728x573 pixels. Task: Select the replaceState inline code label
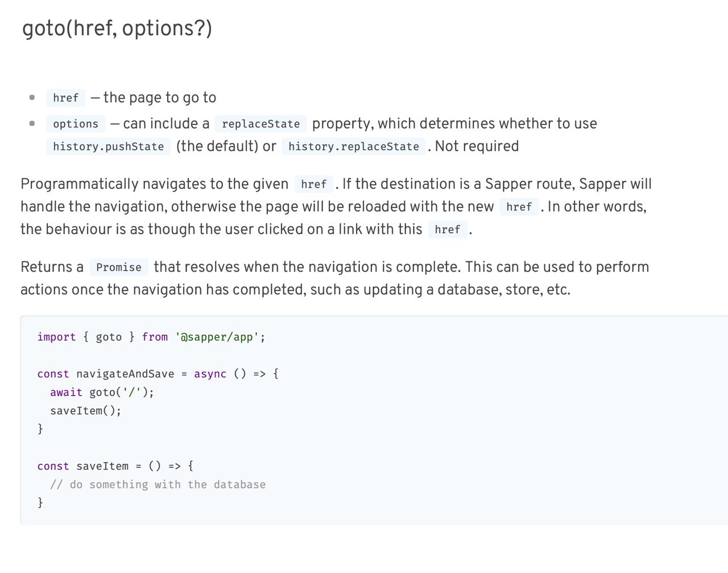click(x=261, y=124)
